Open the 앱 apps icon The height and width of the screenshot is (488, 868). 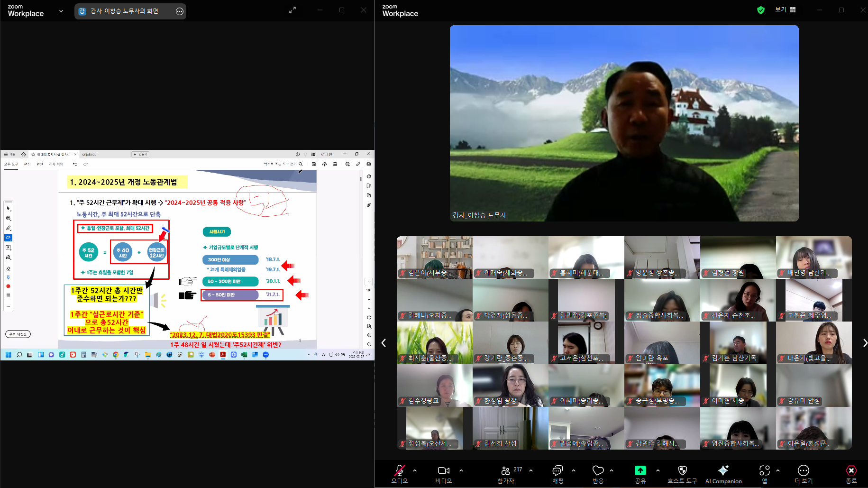tap(765, 473)
